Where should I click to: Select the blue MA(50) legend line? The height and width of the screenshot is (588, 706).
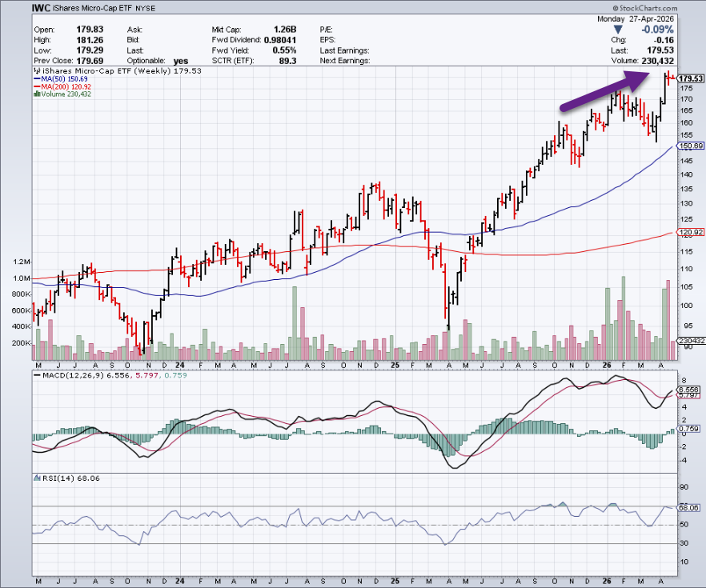click(37, 79)
